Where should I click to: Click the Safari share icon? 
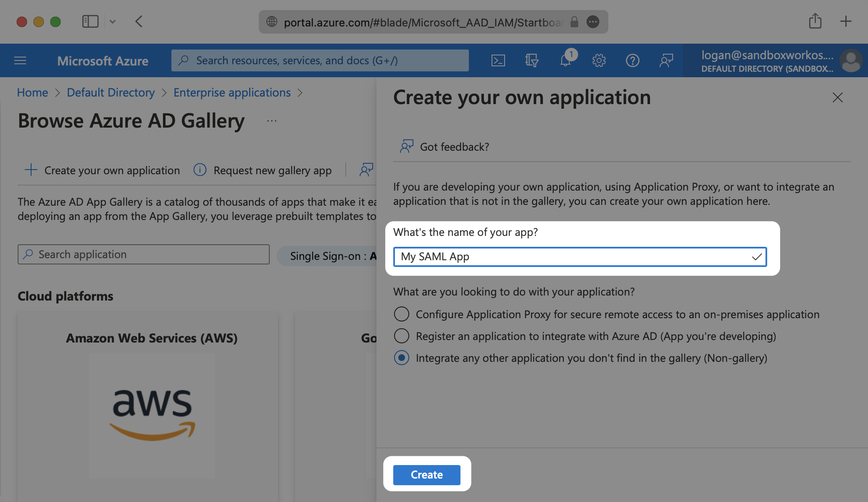point(815,21)
